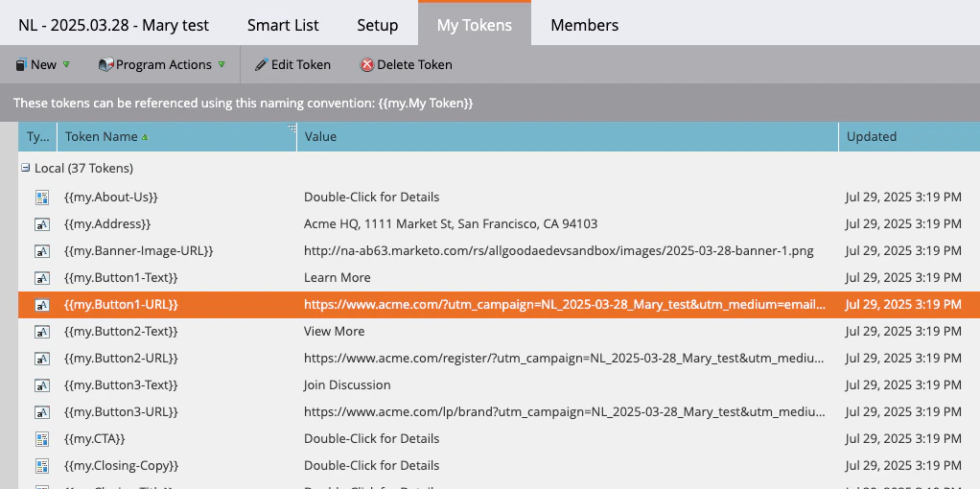Click the text icon for my.Banner-Image-URL
Image resolution: width=980 pixels, height=489 pixels.
click(42, 251)
